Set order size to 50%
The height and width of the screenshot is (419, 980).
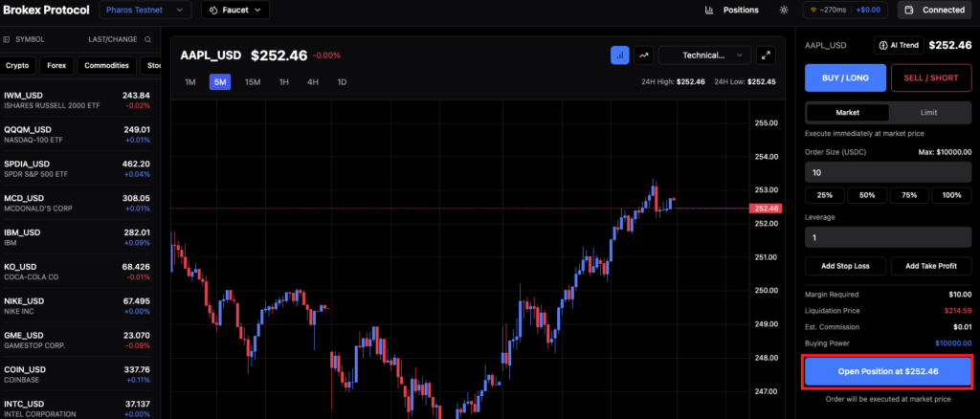[x=865, y=195]
